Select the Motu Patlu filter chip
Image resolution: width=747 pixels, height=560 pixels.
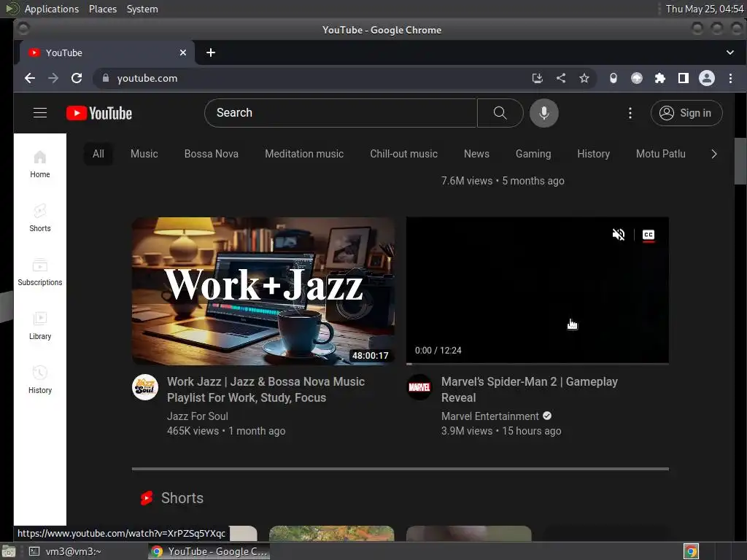660,154
